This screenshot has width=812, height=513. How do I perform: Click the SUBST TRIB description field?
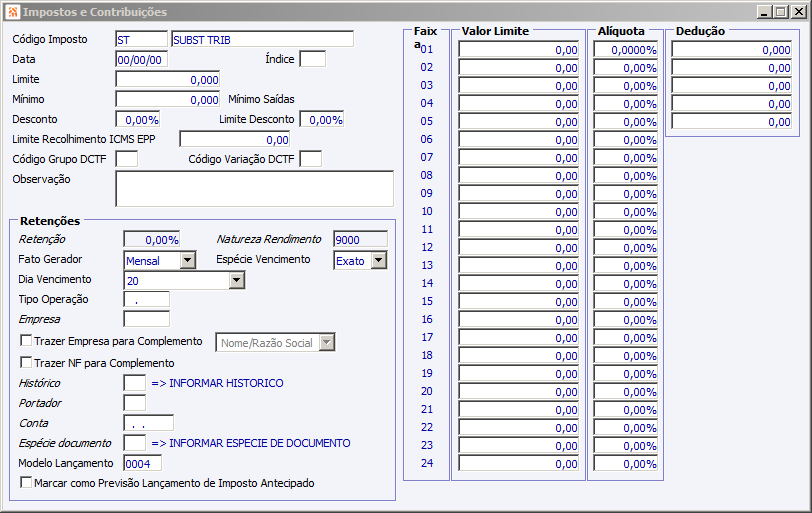263,39
